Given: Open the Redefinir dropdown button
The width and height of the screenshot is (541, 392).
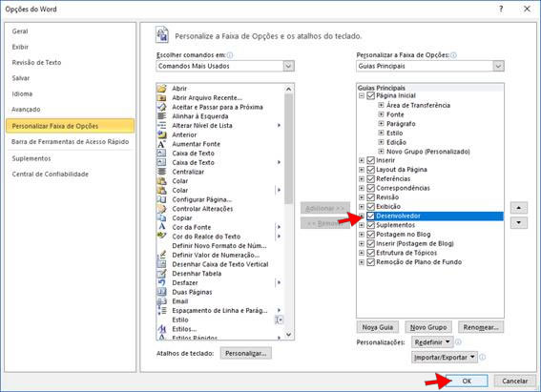Looking at the screenshot, I should click(x=432, y=342).
